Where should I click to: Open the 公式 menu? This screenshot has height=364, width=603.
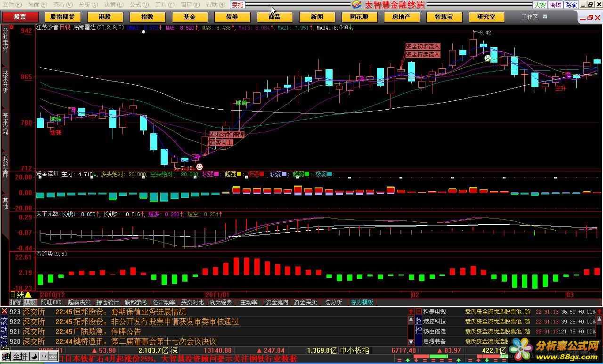point(139,5)
